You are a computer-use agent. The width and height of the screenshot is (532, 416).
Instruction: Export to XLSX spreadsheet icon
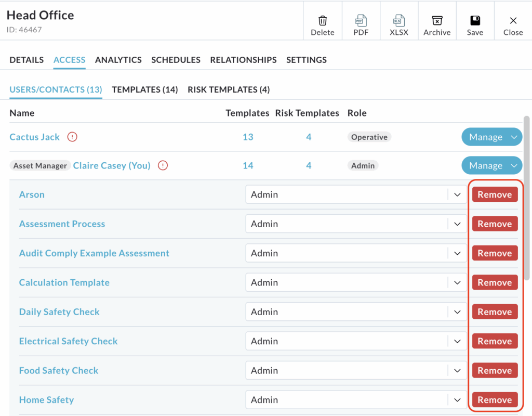pos(399,21)
